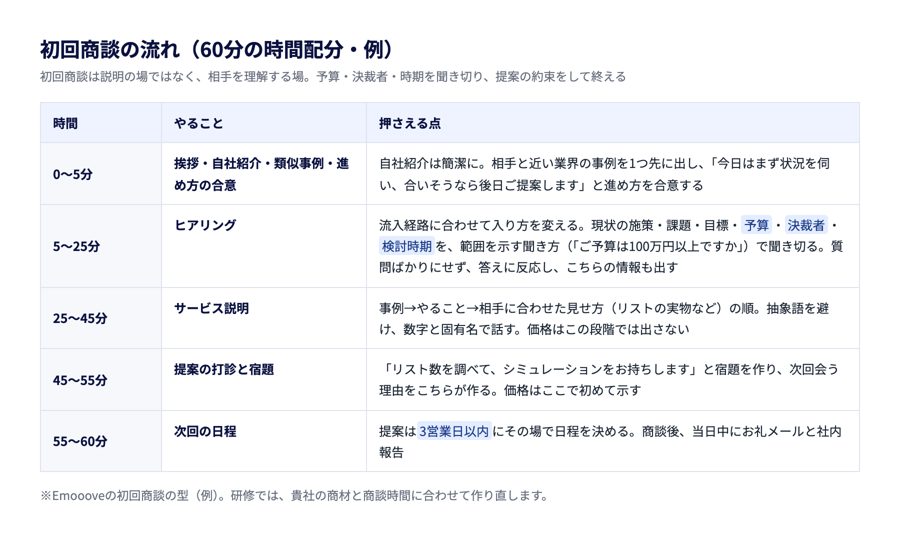Click the highlighted 決裁者 tag
The width and height of the screenshot is (900, 537).
806,225
